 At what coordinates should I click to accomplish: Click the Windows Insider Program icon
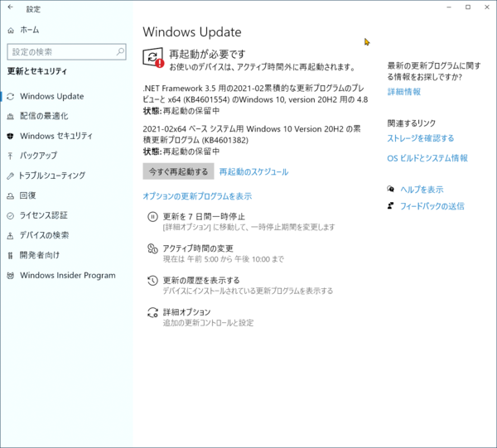11,276
